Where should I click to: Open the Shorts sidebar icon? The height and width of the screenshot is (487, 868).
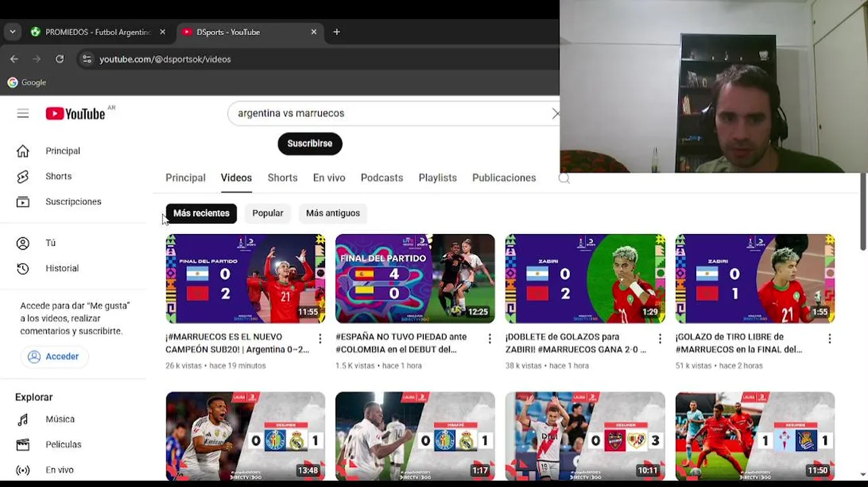point(23,177)
